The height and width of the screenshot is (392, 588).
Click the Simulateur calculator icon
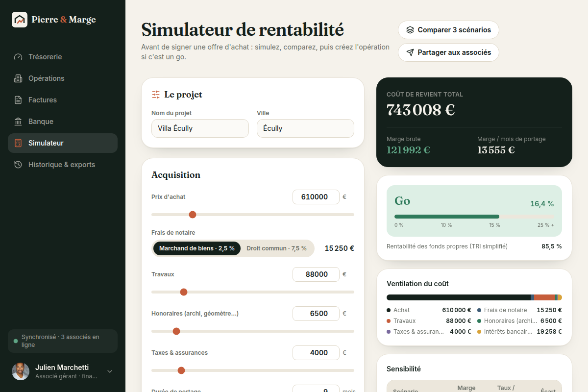point(18,143)
